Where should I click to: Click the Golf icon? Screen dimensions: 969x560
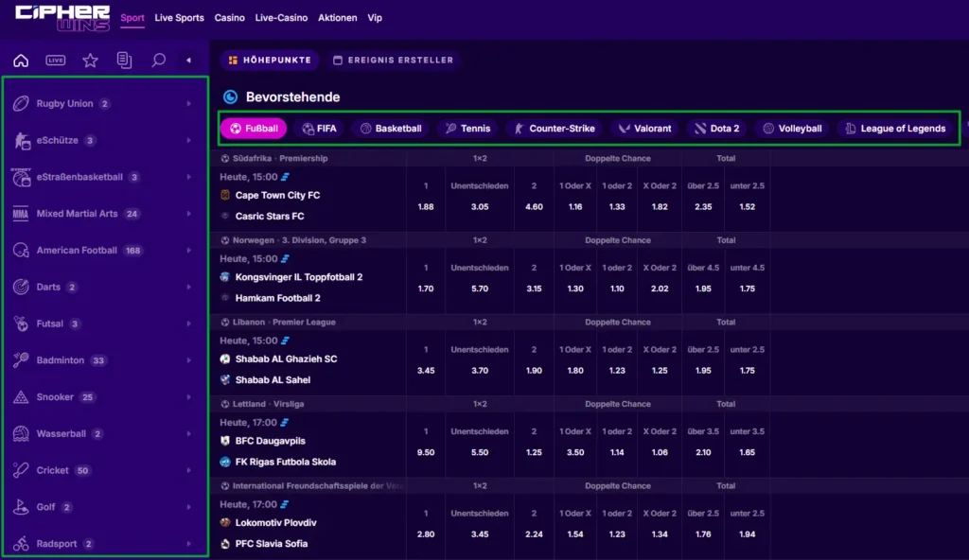click(x=21, y=507)
